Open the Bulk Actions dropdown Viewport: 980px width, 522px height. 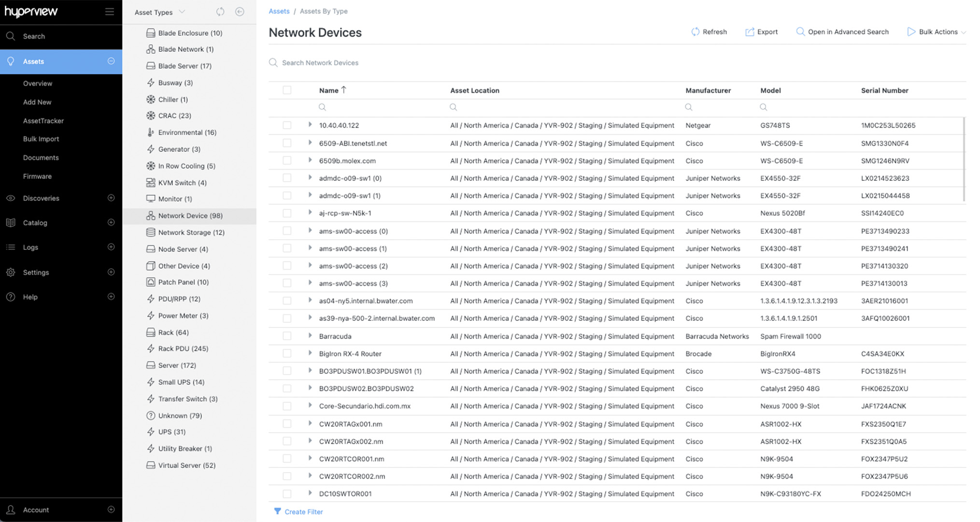(x=937, y=32)
